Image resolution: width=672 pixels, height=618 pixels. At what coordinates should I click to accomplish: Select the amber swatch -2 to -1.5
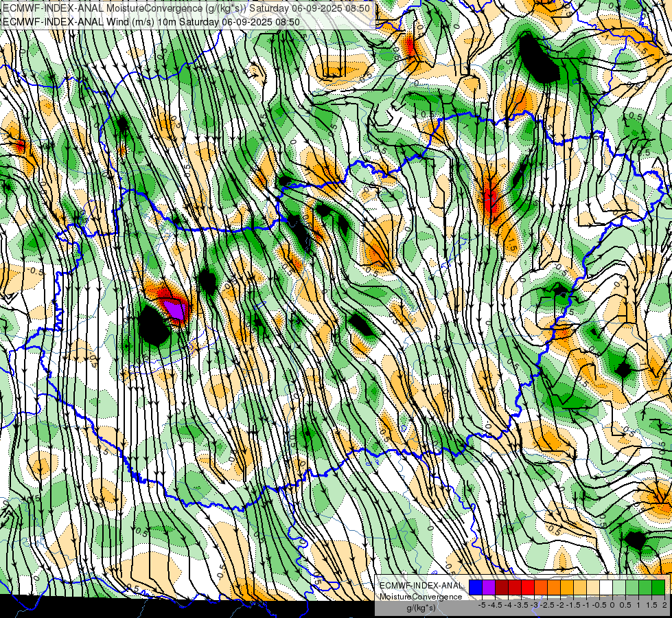coord(567,587)
